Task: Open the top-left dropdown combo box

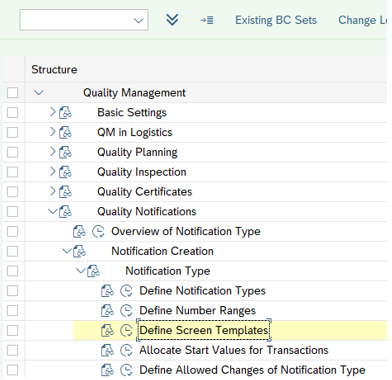Action: 84,20
